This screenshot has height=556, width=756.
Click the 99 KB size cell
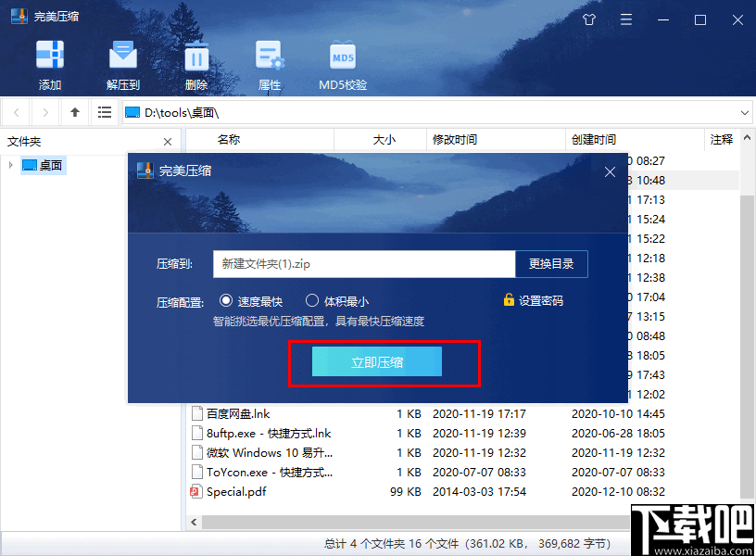406,491
